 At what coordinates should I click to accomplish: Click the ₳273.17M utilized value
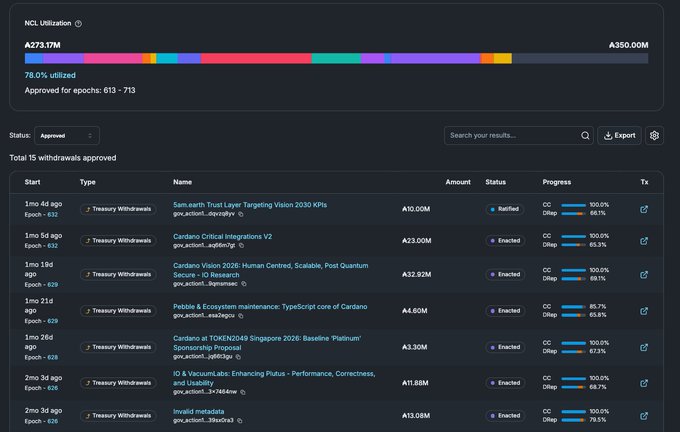(42, 45)
